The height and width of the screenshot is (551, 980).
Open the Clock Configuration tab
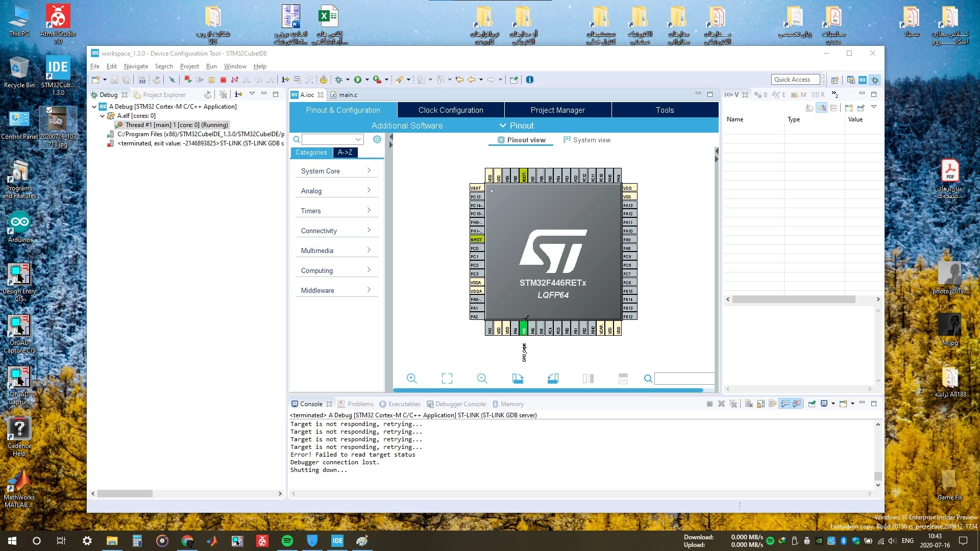pos(451,110)
